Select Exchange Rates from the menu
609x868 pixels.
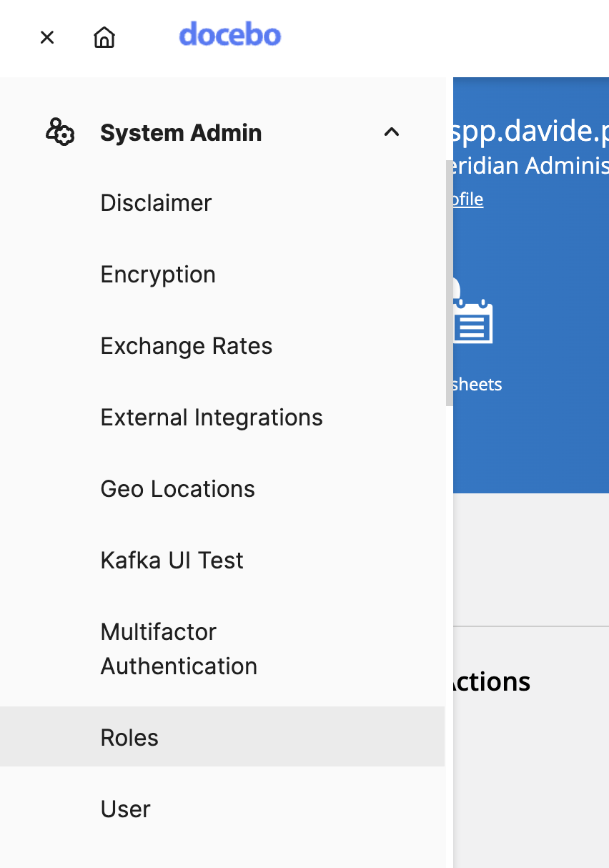tap(187, 346)
